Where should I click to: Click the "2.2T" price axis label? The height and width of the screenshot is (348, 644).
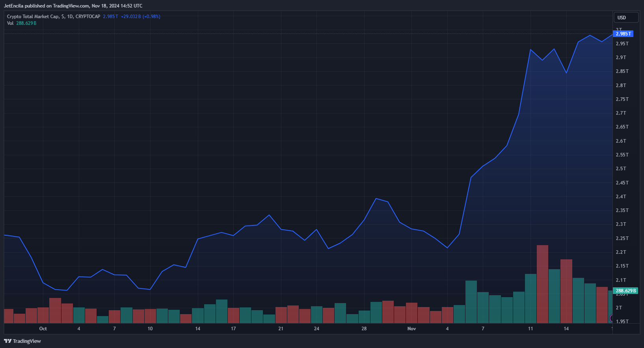[621, 252]
